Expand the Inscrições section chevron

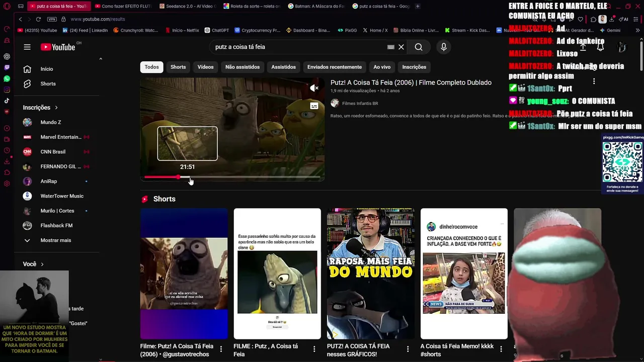point(56,108)
